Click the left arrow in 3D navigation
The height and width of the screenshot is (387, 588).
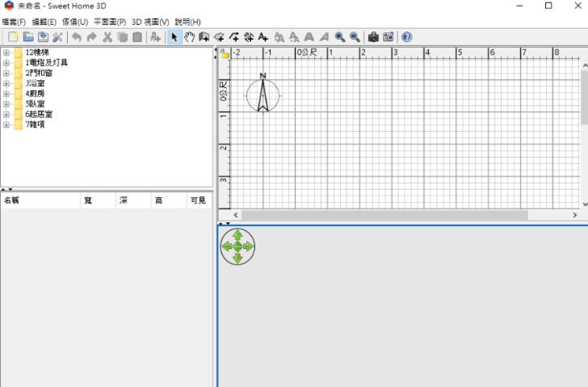227,246
